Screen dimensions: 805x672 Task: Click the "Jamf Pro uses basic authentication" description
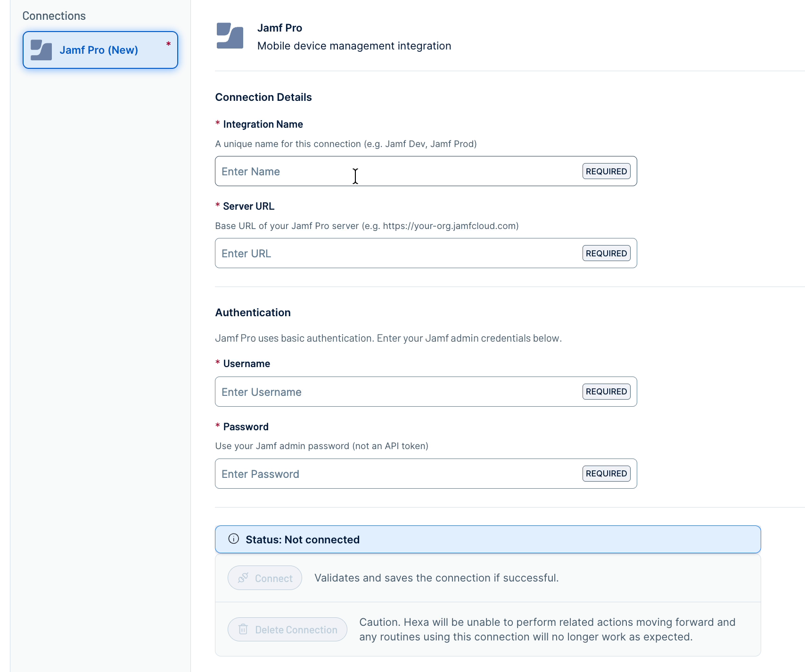click(x=388, y=338)
